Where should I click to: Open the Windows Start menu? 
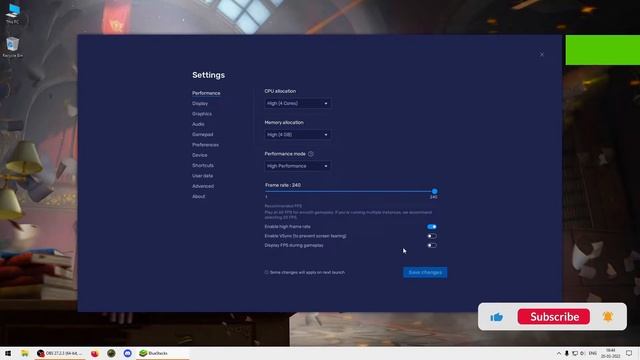[x=8, y=353]
